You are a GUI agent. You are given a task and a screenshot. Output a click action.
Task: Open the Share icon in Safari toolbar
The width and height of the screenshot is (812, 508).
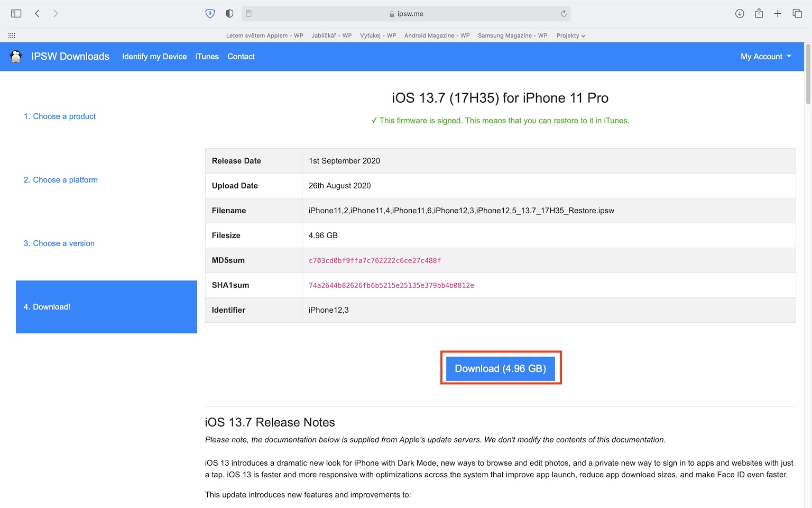click(x=759, y=13)
